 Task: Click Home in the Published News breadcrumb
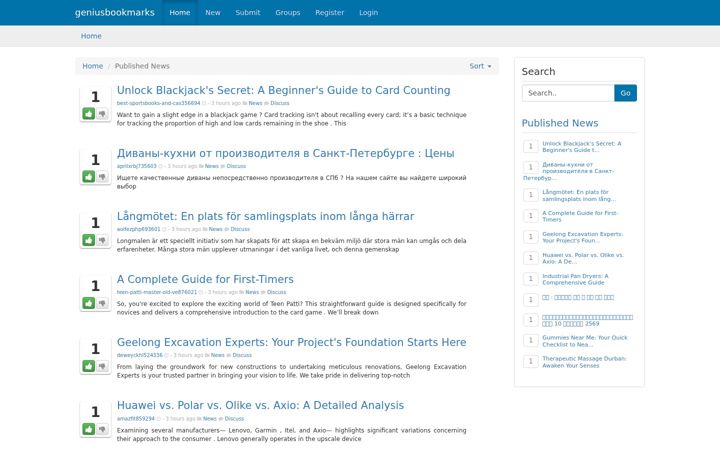pyautogui.click(x=93, y=66)
